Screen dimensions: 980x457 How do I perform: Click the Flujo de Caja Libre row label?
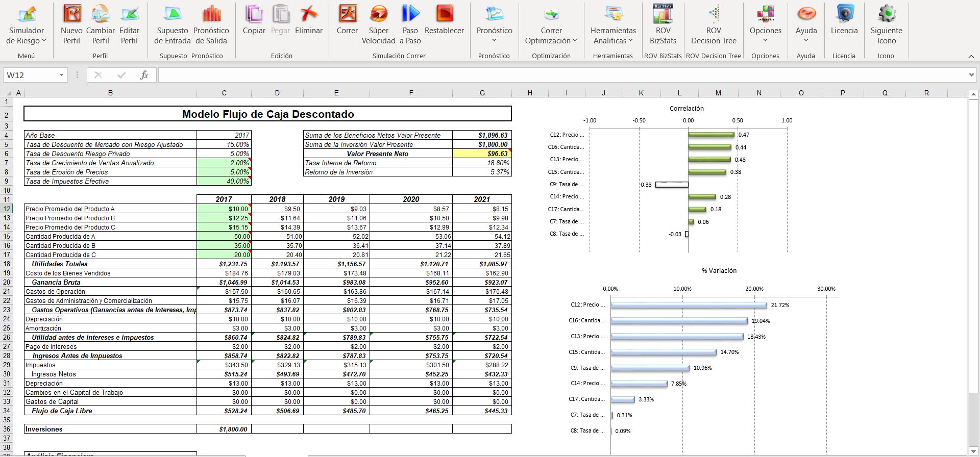[62, 411]
